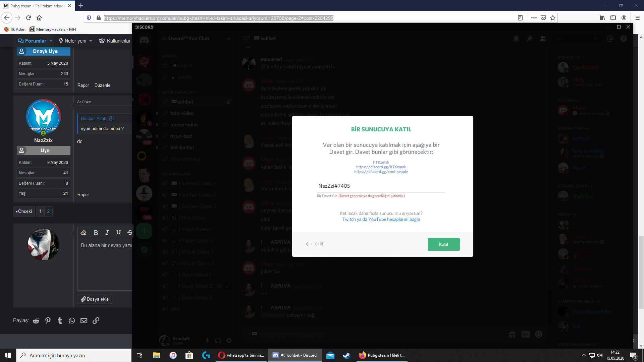Open Firefox hamburger menu
Screen dimensions: 644x362
[x=638, y=18]
